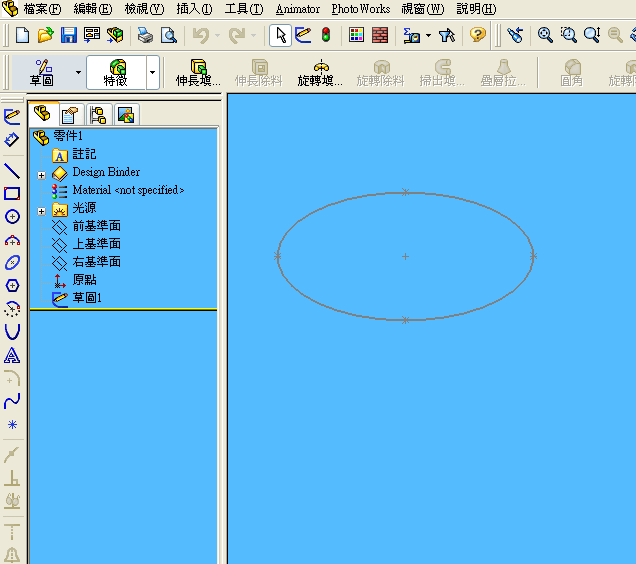
Task: Open the 檔案(F) menu
Action: click(42, 9)
